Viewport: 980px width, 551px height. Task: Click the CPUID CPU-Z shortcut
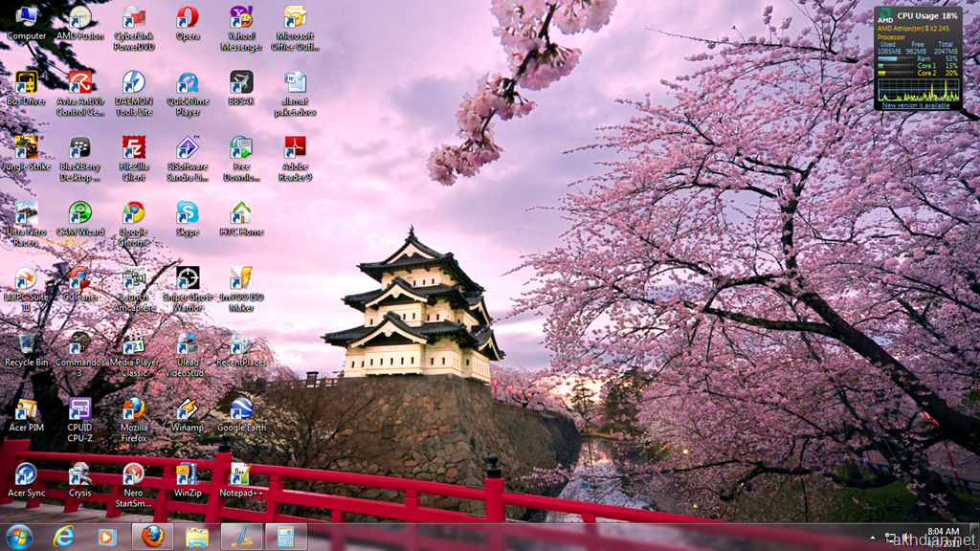coord(80,409)
